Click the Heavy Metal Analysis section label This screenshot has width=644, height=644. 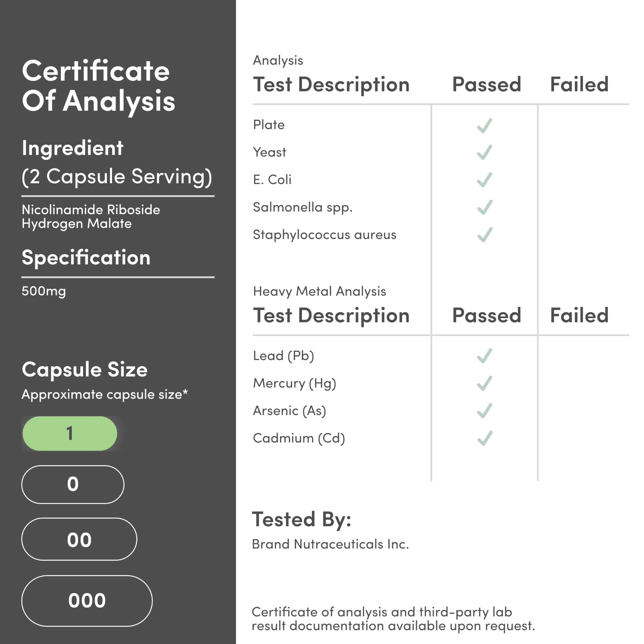point(319,291)
